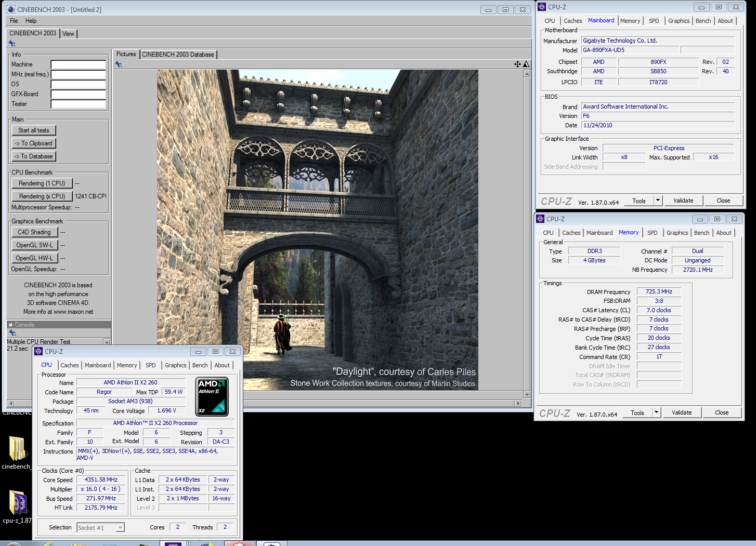Run Rendering (1 CPU) benchmark
Image resolution: width=756 pixels, height=546 pixels.
point(42,183)
